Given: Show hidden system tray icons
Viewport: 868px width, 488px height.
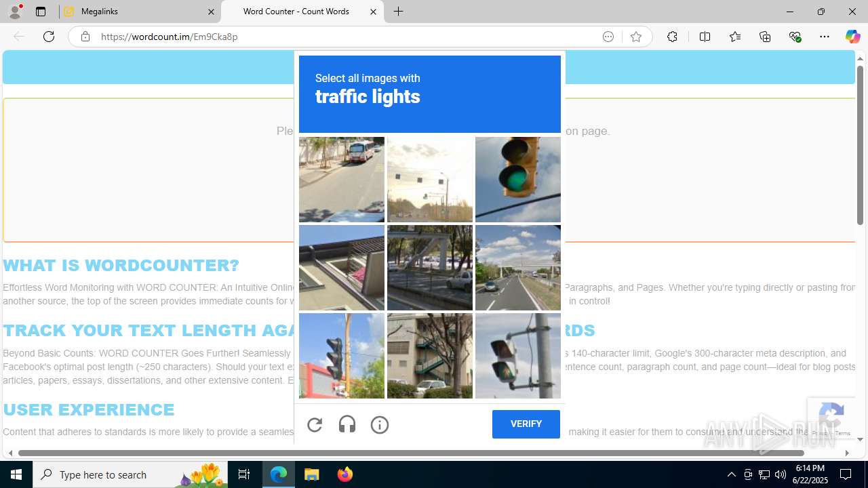Looking at the screenshot, I should point(731,474).
